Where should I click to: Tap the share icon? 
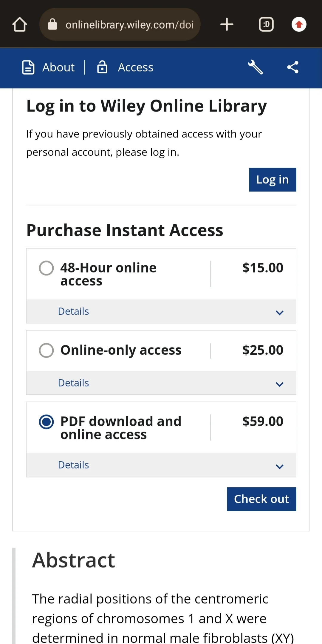coord(293,67)
